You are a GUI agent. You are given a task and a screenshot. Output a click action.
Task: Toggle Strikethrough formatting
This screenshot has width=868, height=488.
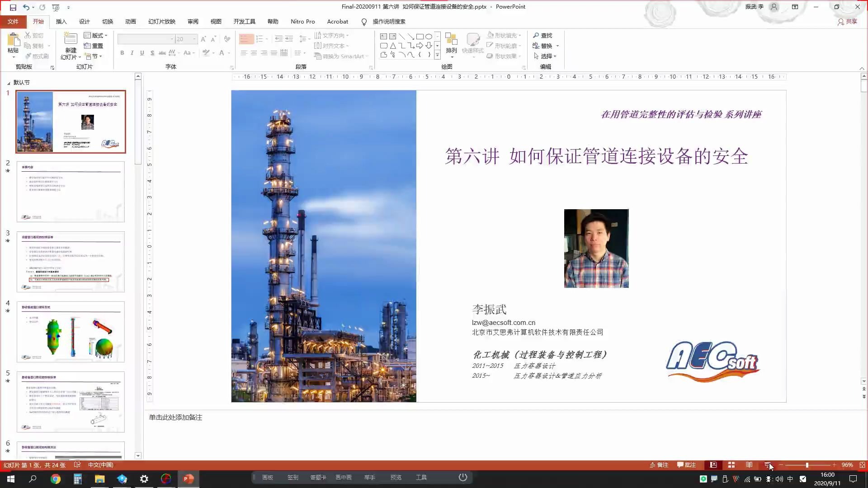tap(162, 53)
